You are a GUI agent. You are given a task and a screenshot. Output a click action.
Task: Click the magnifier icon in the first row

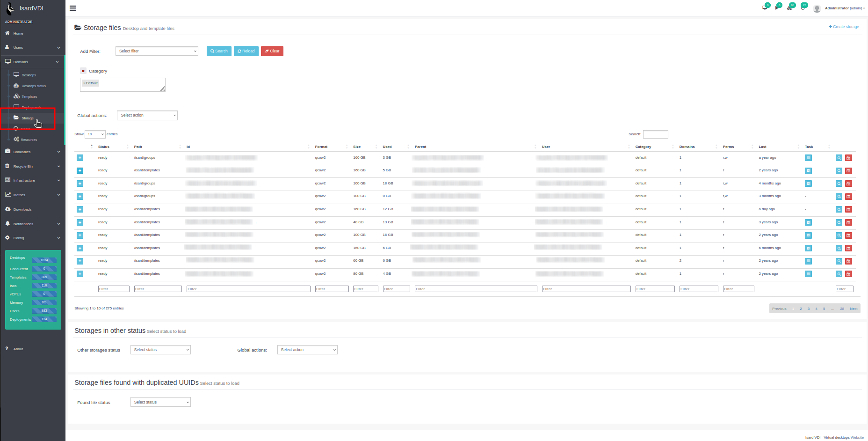pos(839,158)
